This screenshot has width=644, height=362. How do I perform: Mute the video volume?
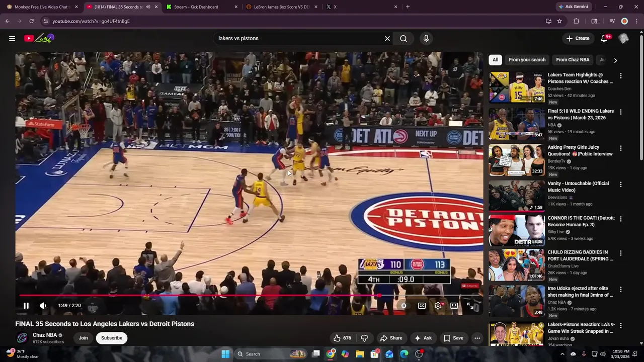43,305
